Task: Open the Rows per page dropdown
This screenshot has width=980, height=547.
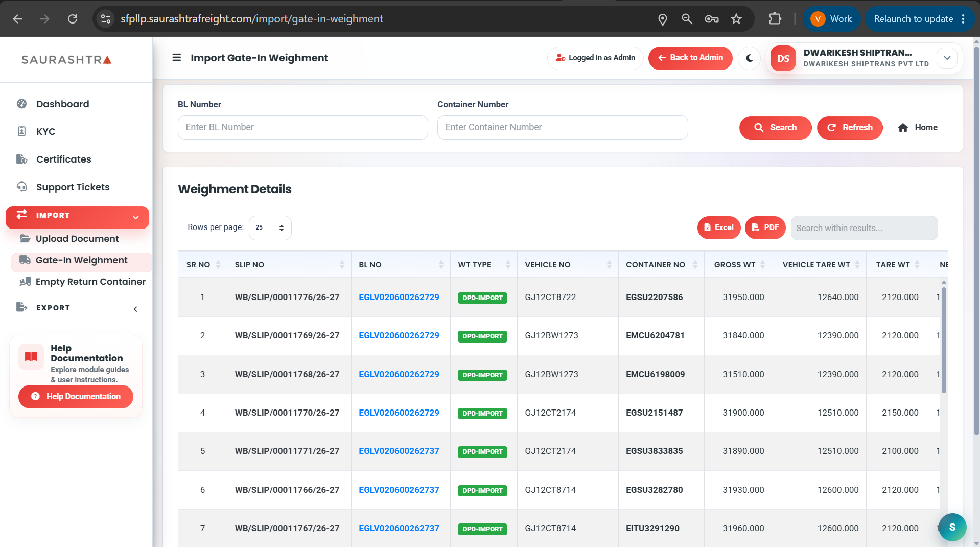Action: (270, 227)
